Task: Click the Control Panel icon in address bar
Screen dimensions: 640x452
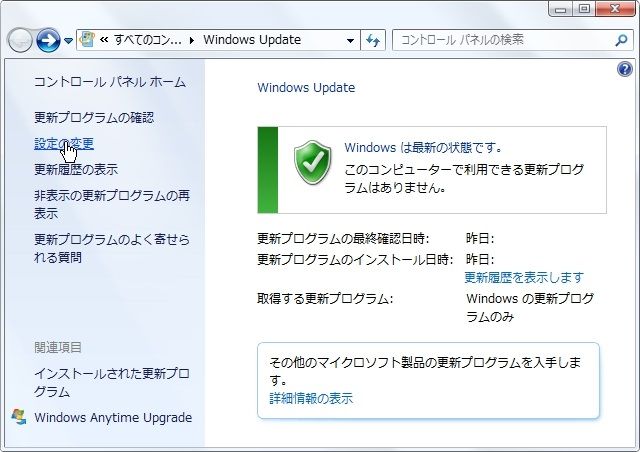Action: pos(87,40)
